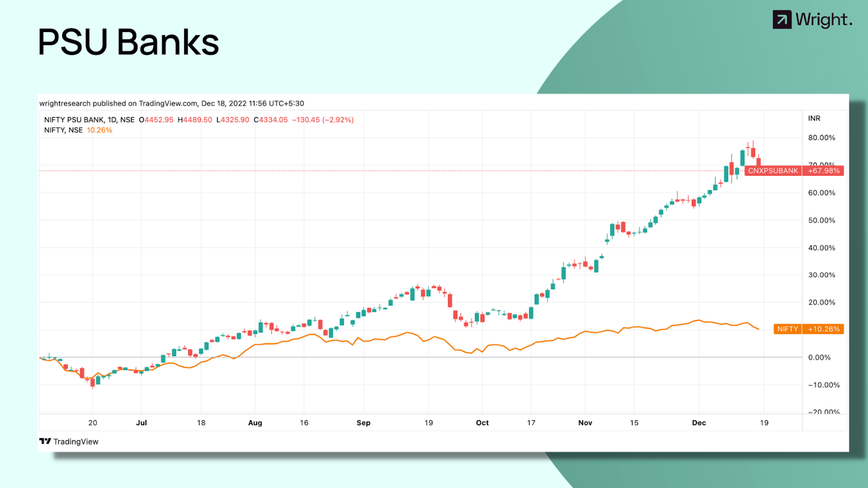
Task: Click the NIFTY PSU BANK, 1D, NSE legend
Action: [x=90, y=120]
